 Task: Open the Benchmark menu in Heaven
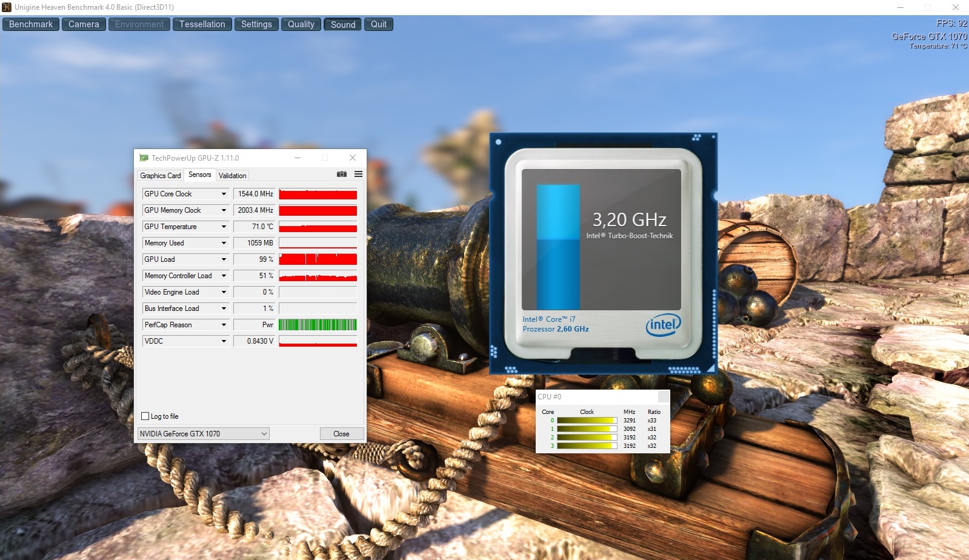(31, 24)
